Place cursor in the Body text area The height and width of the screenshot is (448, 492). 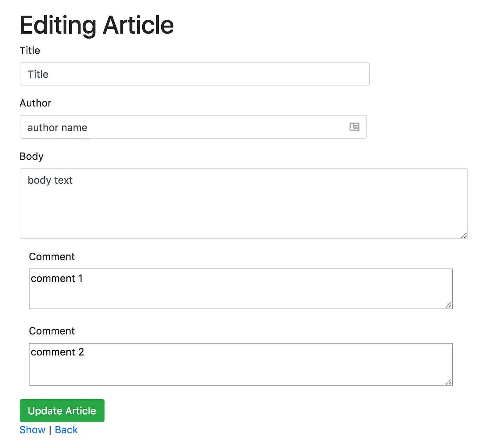[244, 207]
